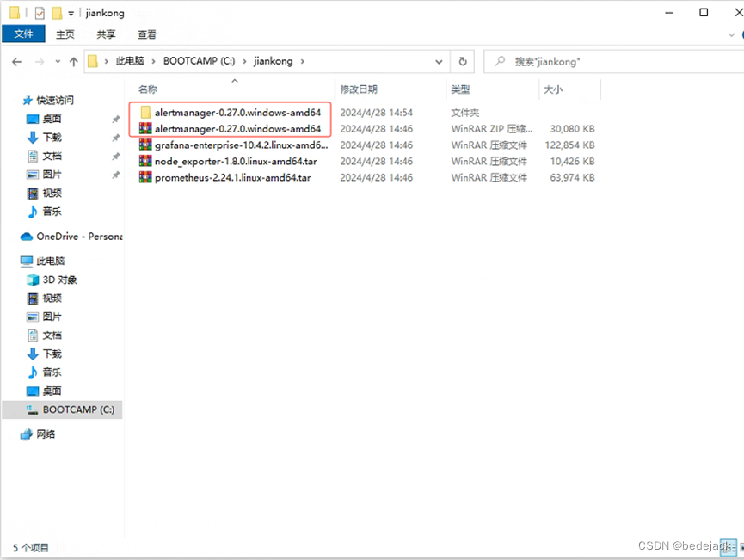Open 音乐 under quick access
Screen dimensions: 744x560
tap(52, 212)
